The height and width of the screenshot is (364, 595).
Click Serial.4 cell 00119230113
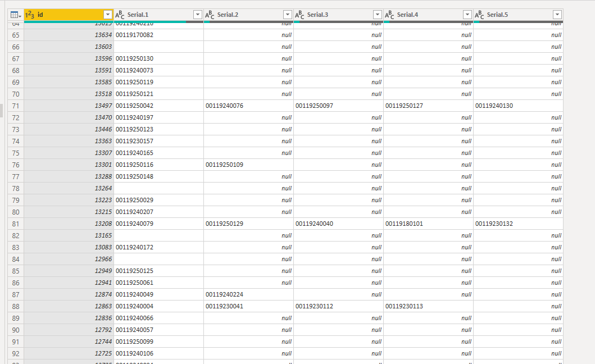click(429, 306)
